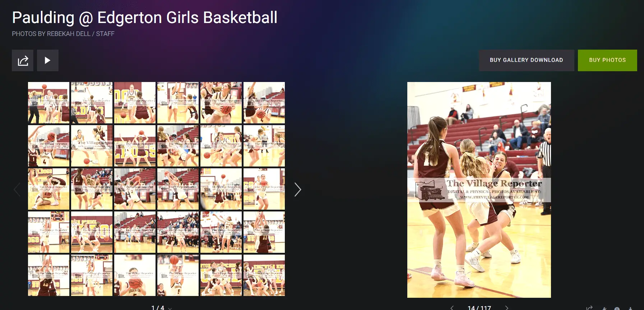Share the current photo

click(x=589, y=308)
